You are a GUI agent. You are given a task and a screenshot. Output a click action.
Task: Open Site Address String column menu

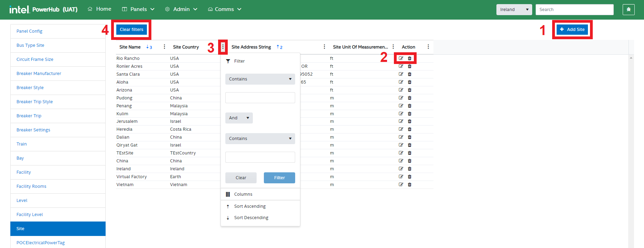pyautogui.click(x=324, y=47)
